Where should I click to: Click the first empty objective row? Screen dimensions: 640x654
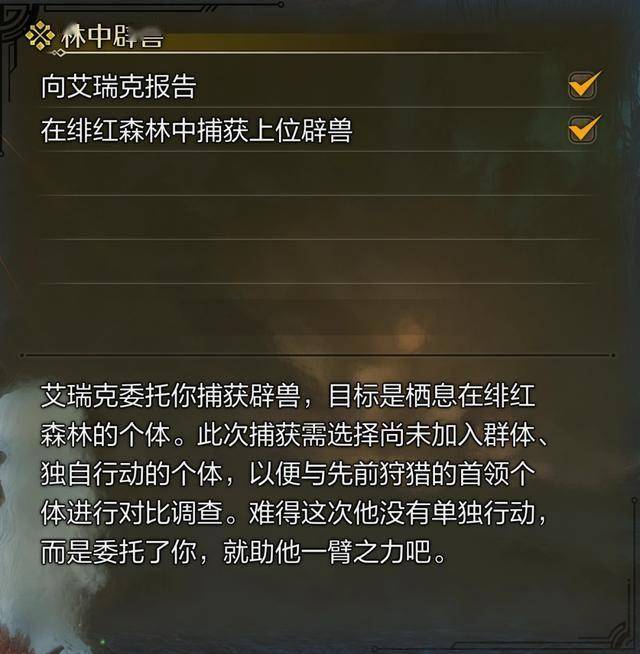(317, 174)
